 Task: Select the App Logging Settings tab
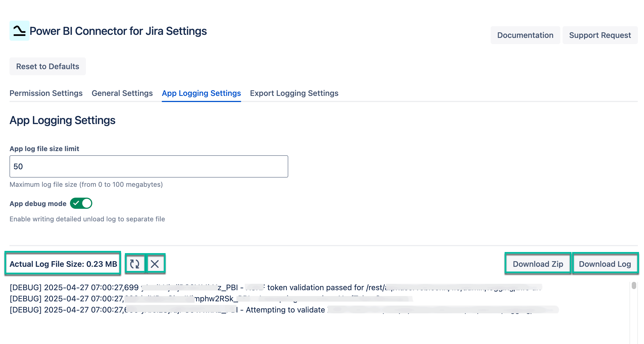coord(201,93)
